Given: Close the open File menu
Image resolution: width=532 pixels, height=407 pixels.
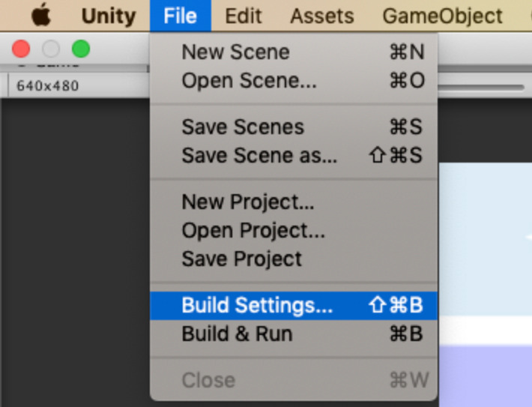Looking at the screenshot, I should point(180,16).
